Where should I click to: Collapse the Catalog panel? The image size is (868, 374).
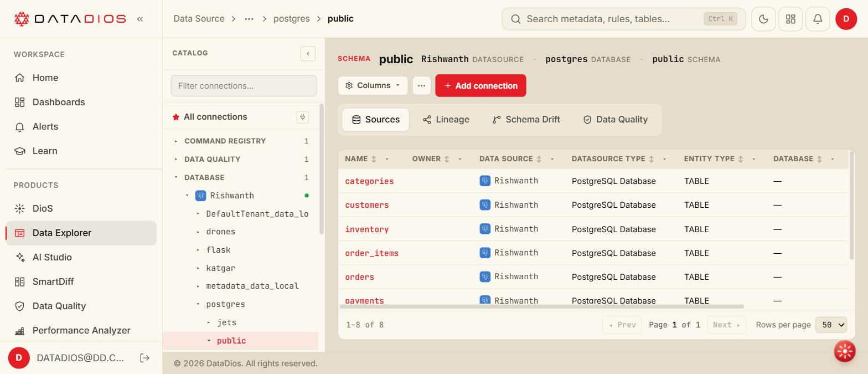coord(308,53)
